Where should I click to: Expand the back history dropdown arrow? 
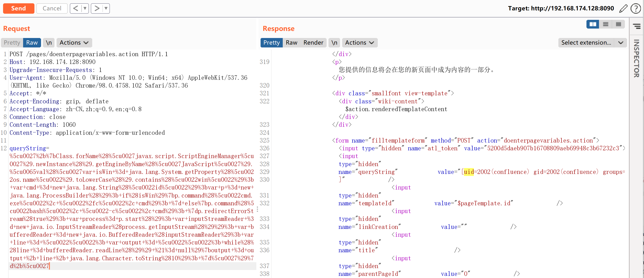tap(85, 8)
